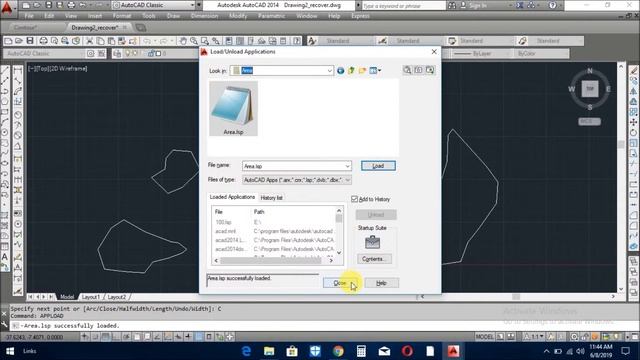Switch to the Layout1 tab
640x360 pixels.
tap(90, 297)
